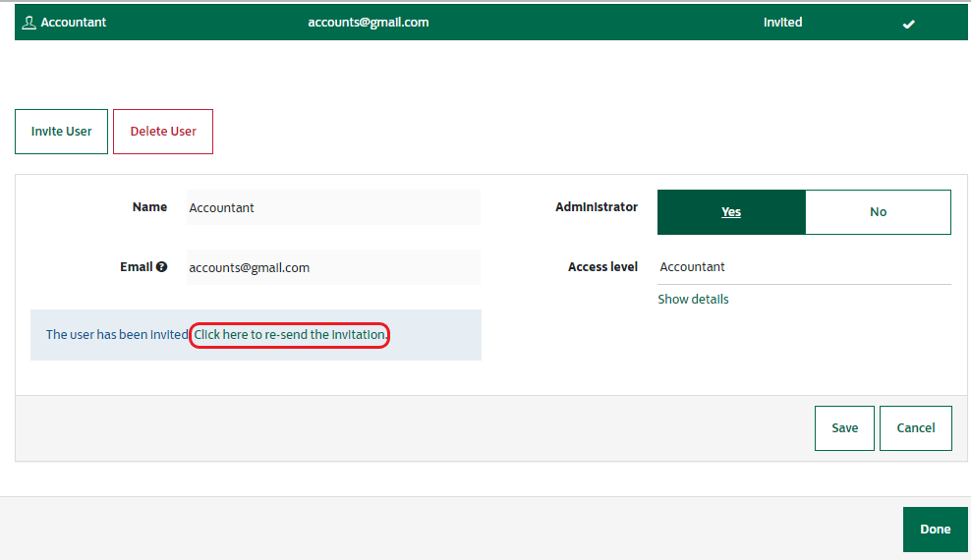This screenshot has height=560, width=971.
Task: Hit the green Done button
Action: point(935,530)
